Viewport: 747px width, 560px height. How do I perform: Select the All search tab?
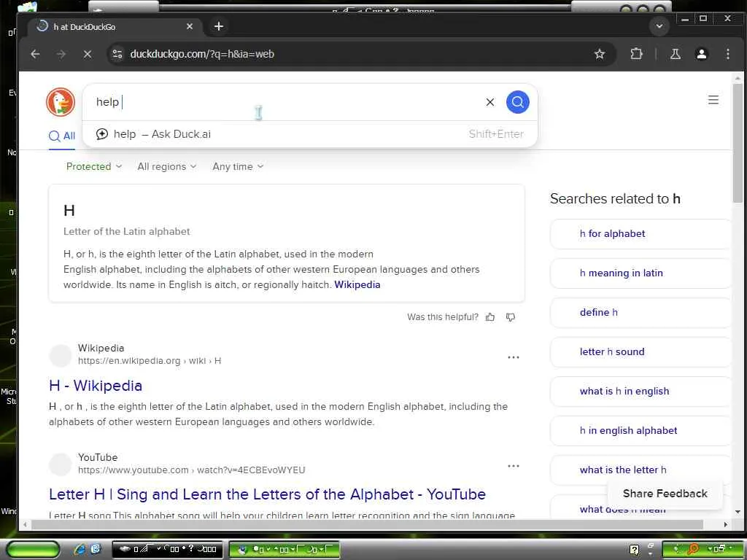pos(62,136)
